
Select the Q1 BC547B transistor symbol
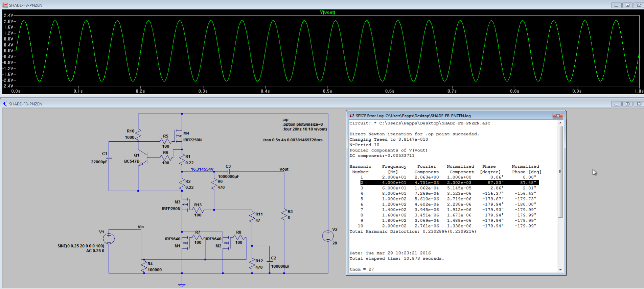coord(143,158)
